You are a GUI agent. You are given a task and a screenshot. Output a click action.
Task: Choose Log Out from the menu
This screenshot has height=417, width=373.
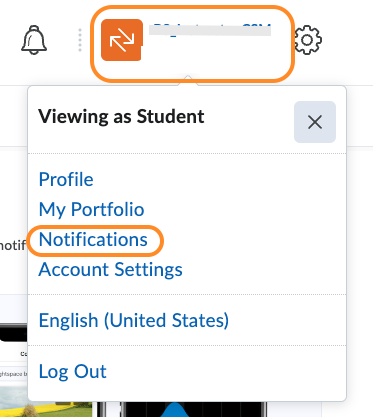tap(72, 371)
